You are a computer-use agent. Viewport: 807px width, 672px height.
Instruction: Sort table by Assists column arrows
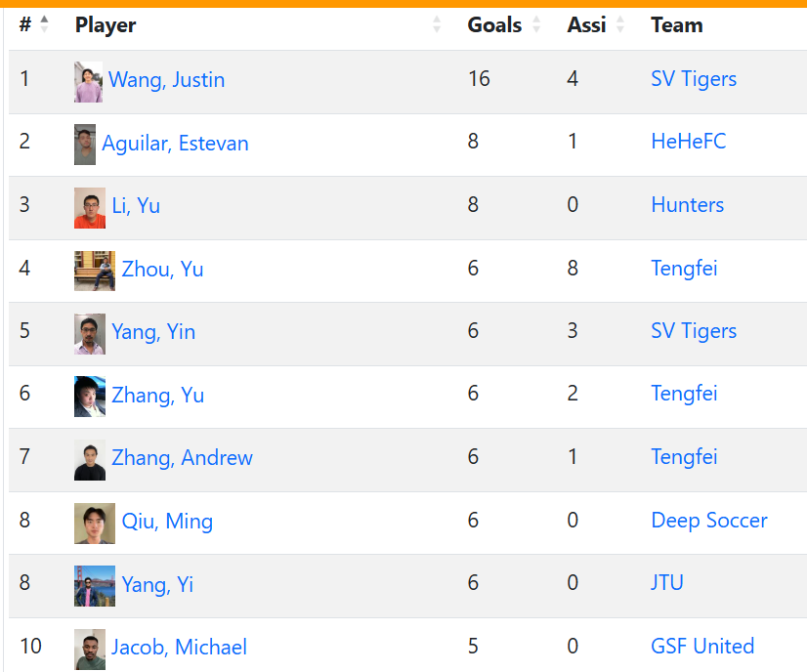(x=619, y=23)
